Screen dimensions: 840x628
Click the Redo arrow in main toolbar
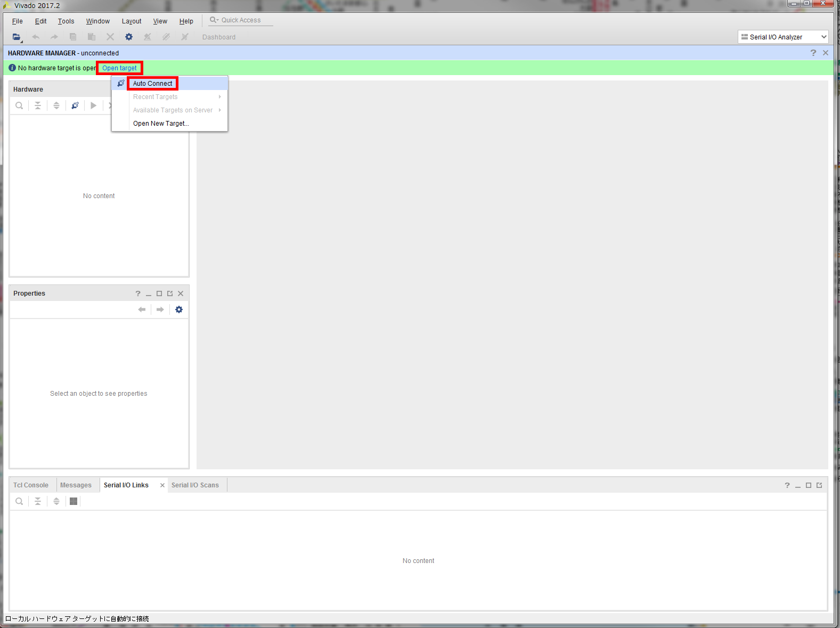pos(54,37)
